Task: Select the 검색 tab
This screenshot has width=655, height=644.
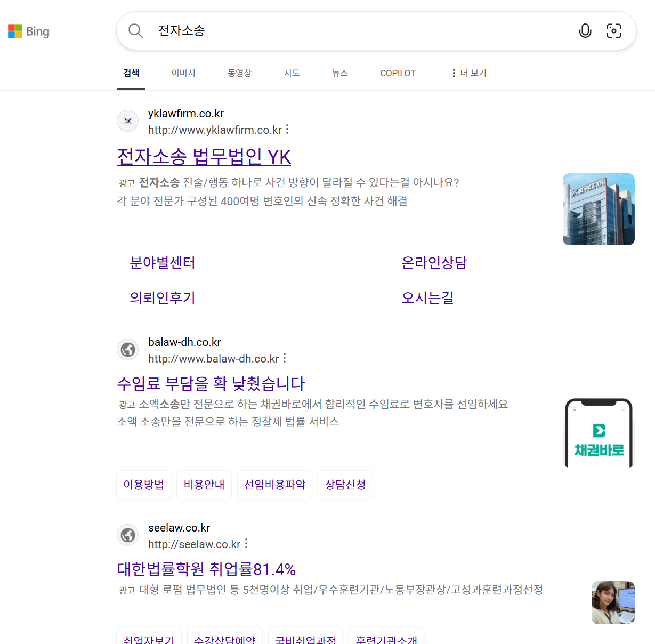Action: click(131, 73)
